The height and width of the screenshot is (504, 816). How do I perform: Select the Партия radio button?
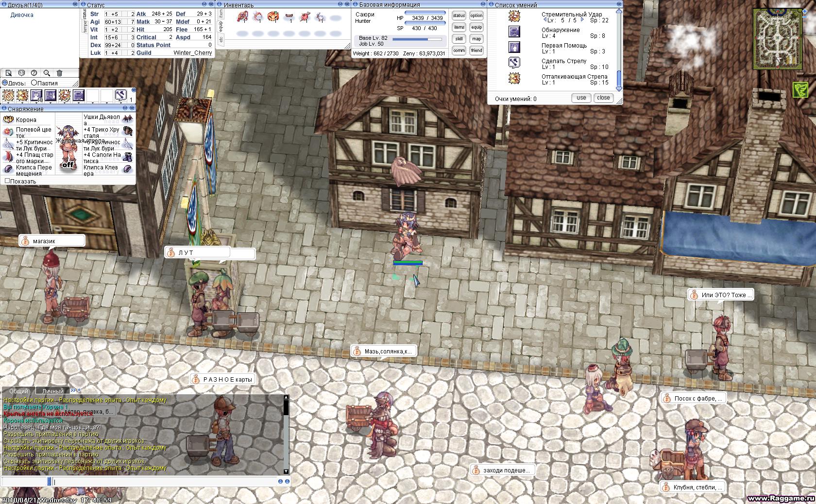(34, 83)
